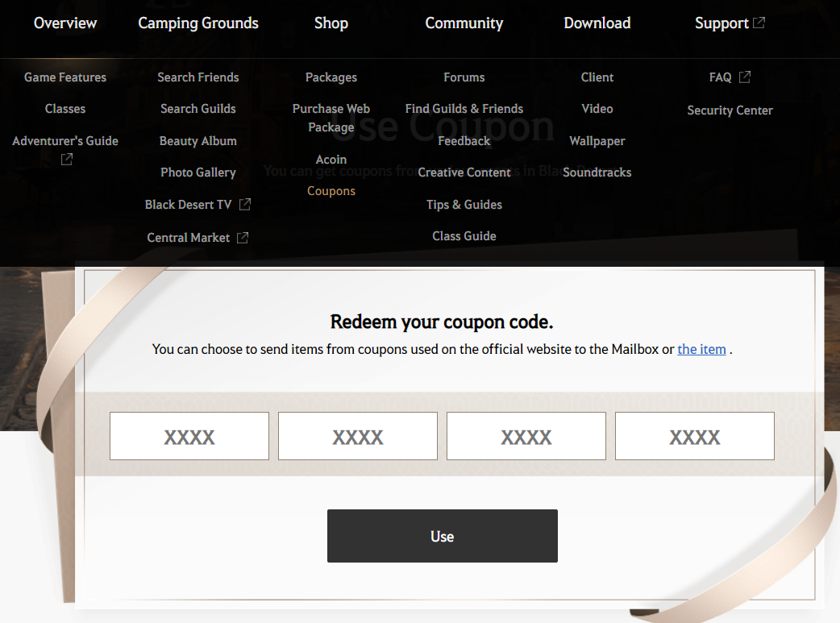Screen dimensions: 840x623
Task: Focus the fourth coupon code field
Action: point(695,436)
